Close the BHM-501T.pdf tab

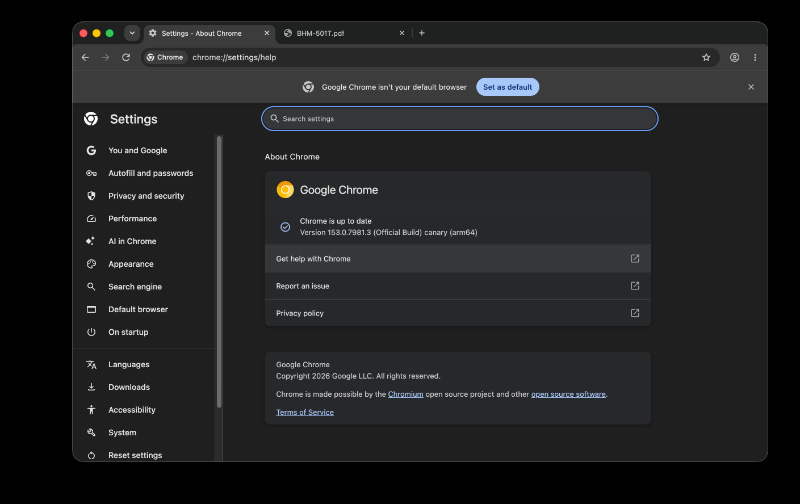click(402, 33)
